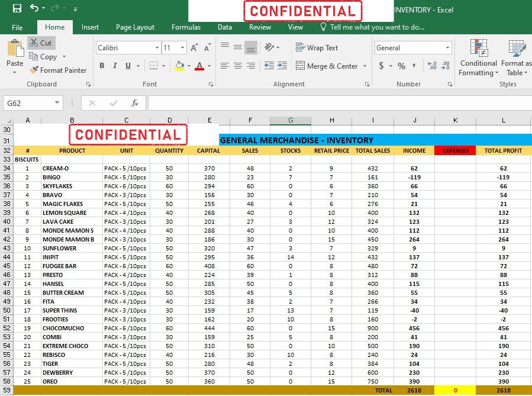Click the Save icon in the title bar

(17, 8)
